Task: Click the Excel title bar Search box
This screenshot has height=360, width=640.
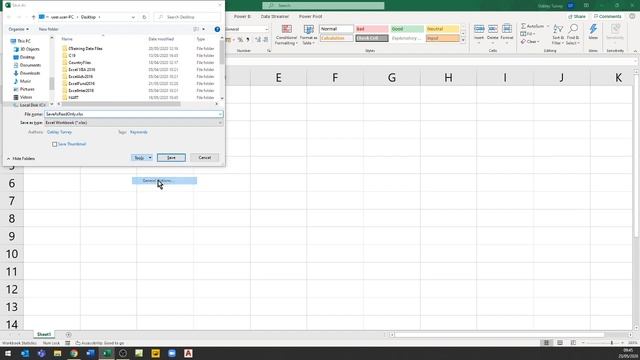Action: [323, 5]
